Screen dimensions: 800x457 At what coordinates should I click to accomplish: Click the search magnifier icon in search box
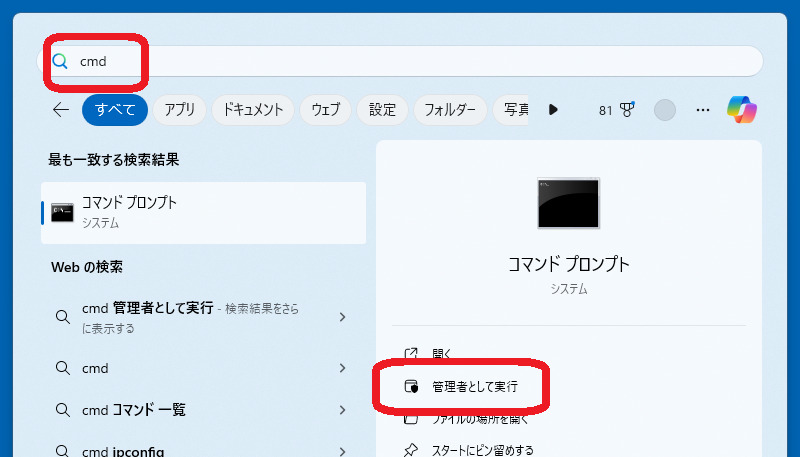[60, 61]
